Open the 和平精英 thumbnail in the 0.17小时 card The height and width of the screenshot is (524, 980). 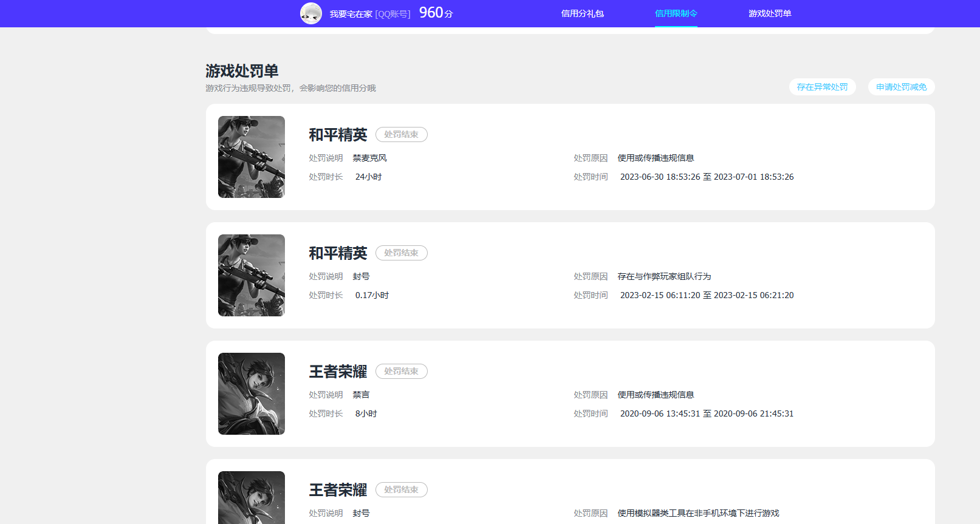[x=252, y=275]
